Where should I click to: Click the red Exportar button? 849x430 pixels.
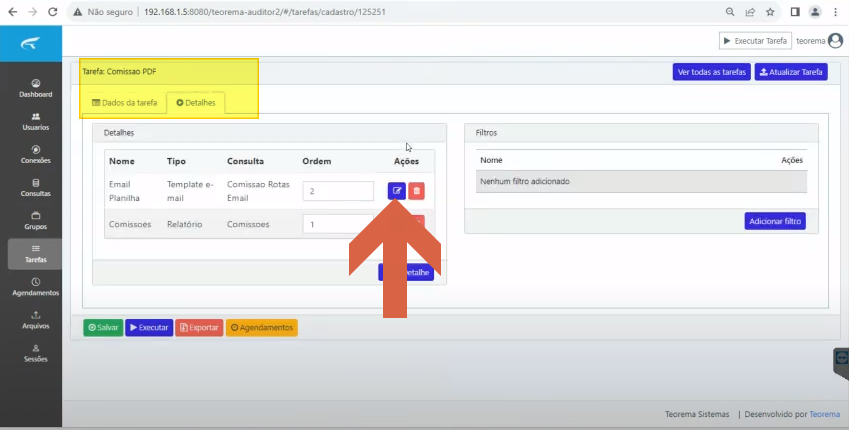click(x=199, y=328)
